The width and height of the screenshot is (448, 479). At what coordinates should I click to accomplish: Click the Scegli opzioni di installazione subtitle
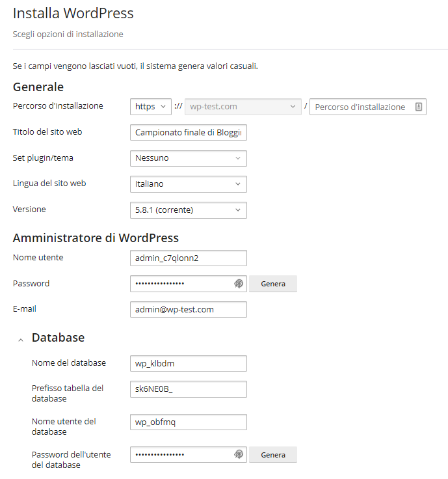68,34
